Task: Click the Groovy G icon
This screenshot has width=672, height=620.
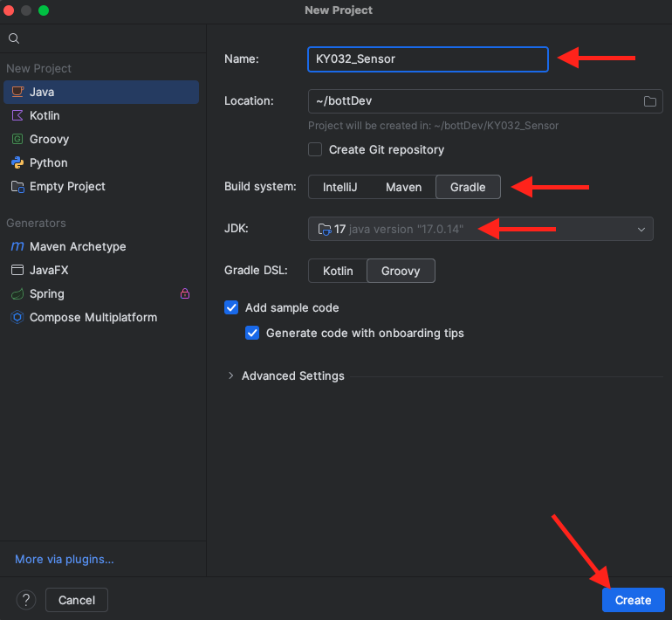Action: pyautogui.click(x=17, y=139)
